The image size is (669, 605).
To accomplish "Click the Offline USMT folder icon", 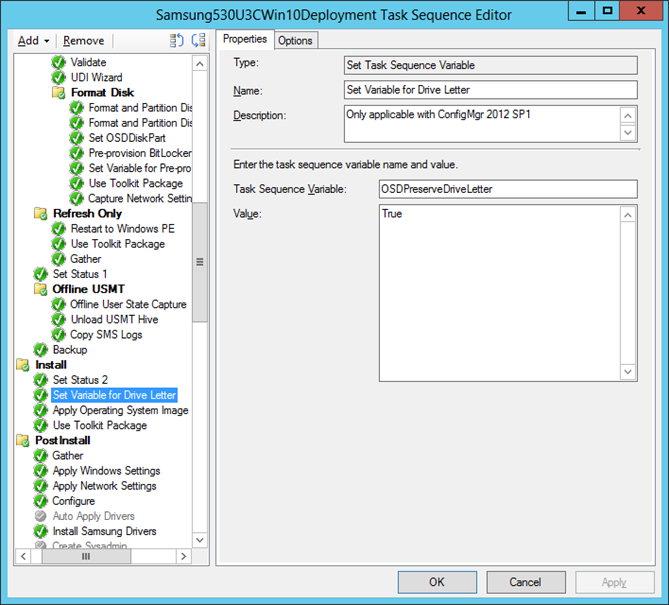I will tap(40, 289).
